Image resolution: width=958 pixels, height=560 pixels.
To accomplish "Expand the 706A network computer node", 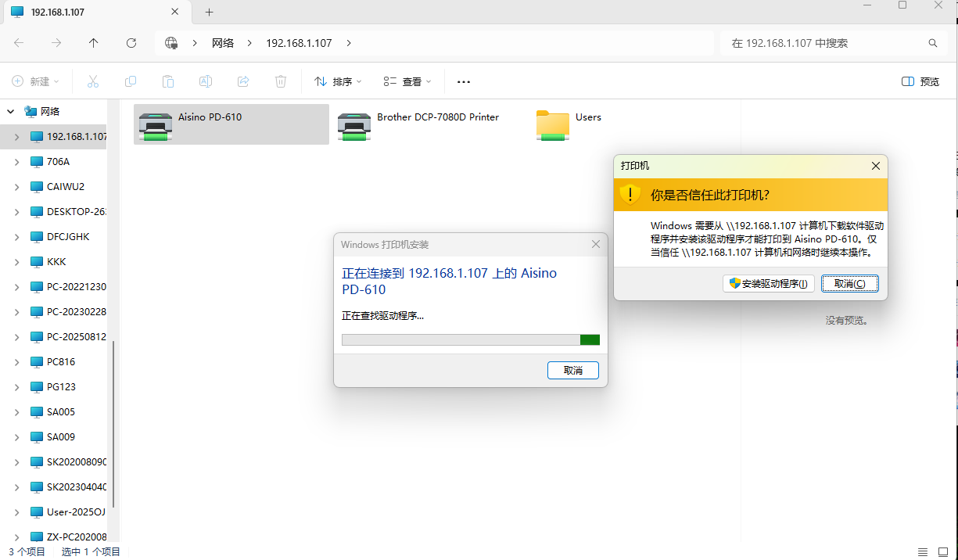I will [17, 161].
